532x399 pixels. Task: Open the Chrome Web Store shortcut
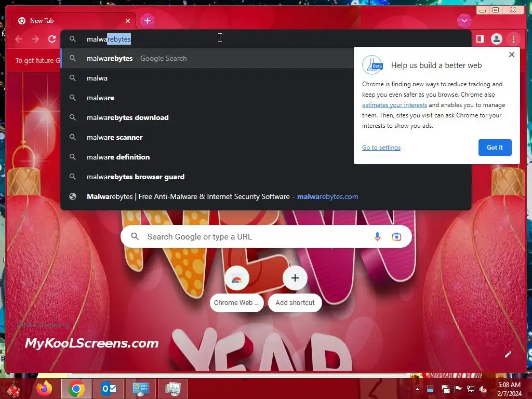coord(236,288)
